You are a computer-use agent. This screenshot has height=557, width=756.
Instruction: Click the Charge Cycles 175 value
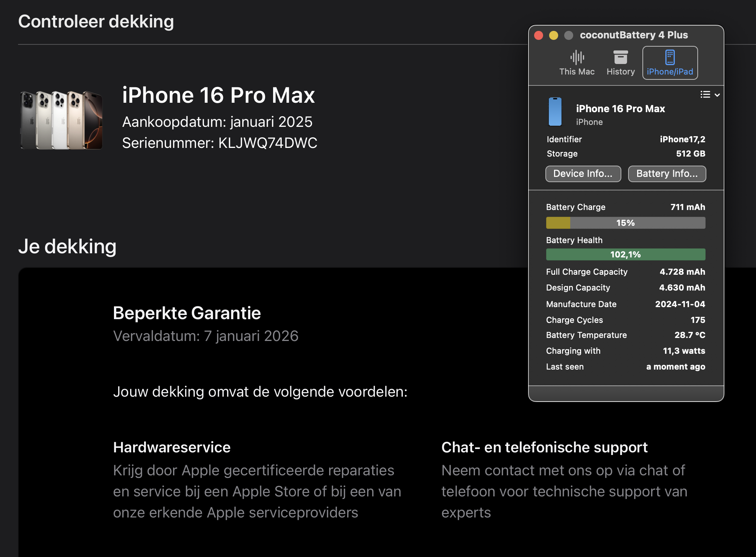coord(698,320)
